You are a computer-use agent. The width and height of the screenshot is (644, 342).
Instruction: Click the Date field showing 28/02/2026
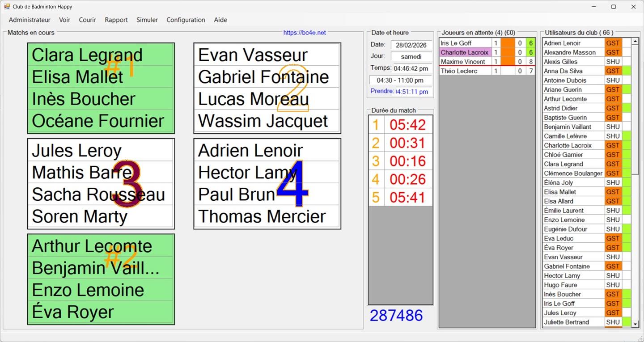(x=411, y=45)
